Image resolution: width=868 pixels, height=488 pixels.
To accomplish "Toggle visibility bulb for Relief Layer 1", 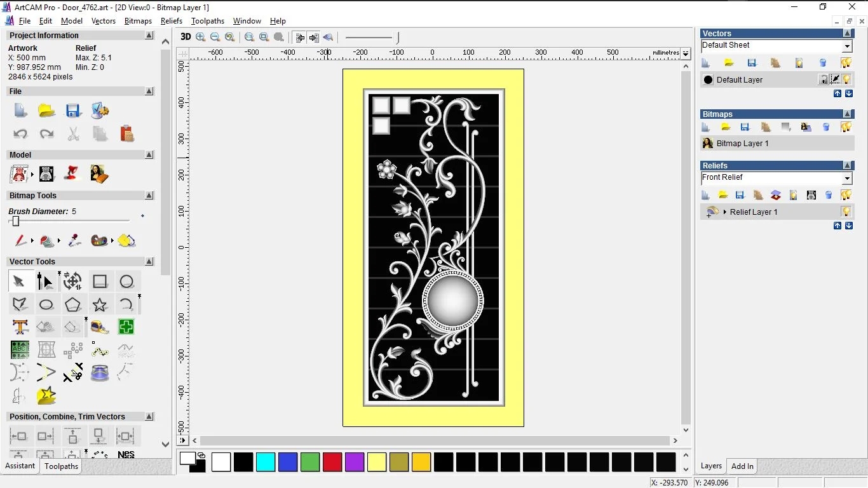I will (846, 212).
